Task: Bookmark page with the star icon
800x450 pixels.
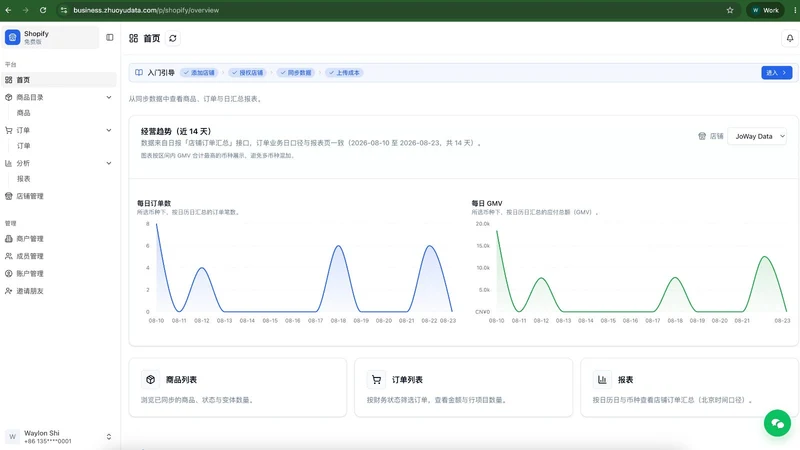Action: 730,10
